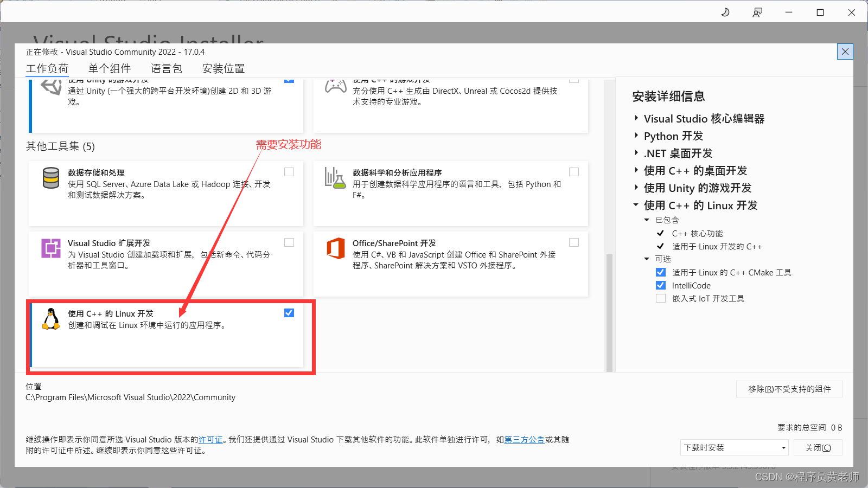The height and width of the screenshot is (488, 868).
Task: Close the modify dialog with X
Action: [845, 52]
